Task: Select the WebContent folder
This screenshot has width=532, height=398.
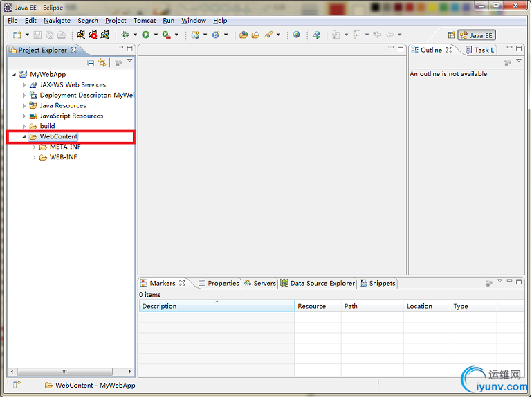Action: pos(58,136)
